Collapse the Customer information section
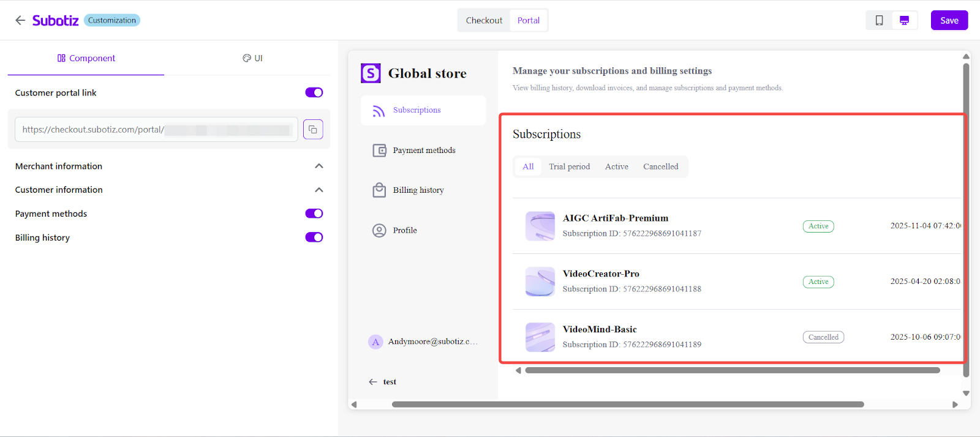980x437 pixels. 318,190
